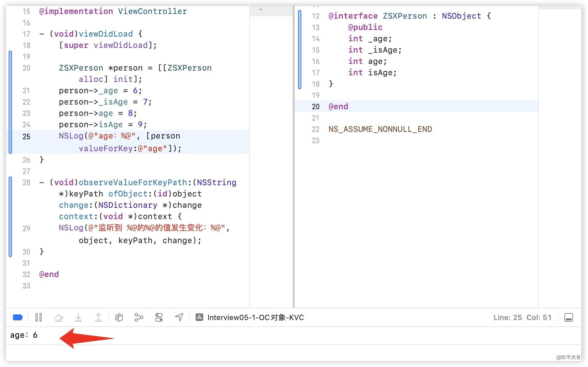
Task: Click the Step Into debug icon
Action: (x=78, y=317)
